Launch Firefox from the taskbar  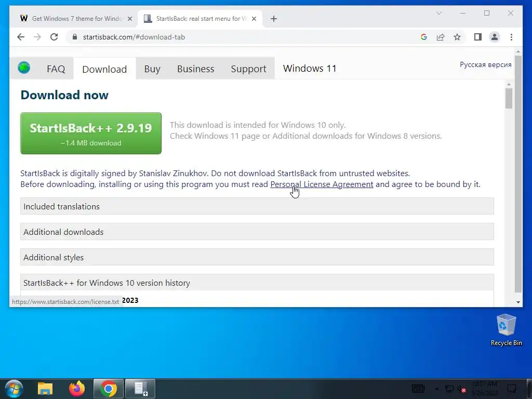click(x=77, y=389)
